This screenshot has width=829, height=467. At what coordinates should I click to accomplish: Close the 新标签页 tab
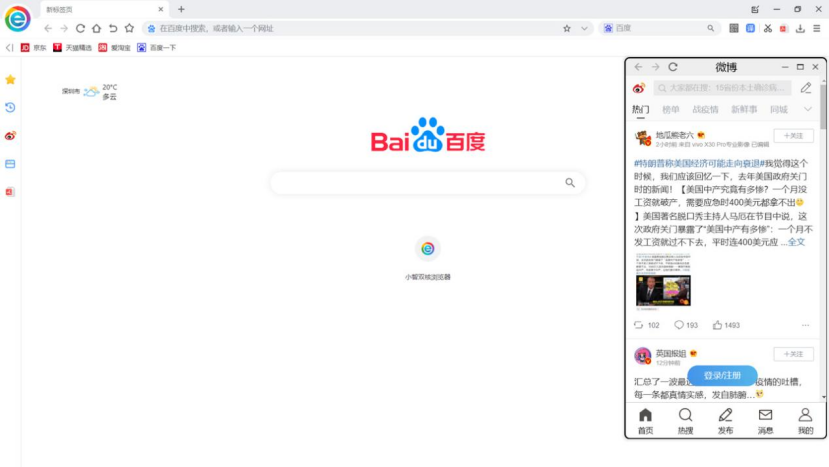coord(161,10)
